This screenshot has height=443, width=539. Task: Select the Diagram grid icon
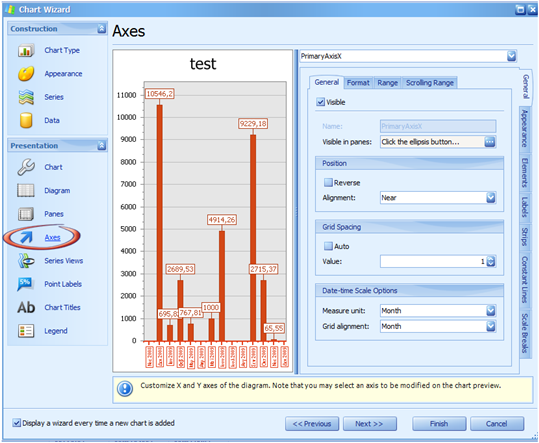pos(26,190)
